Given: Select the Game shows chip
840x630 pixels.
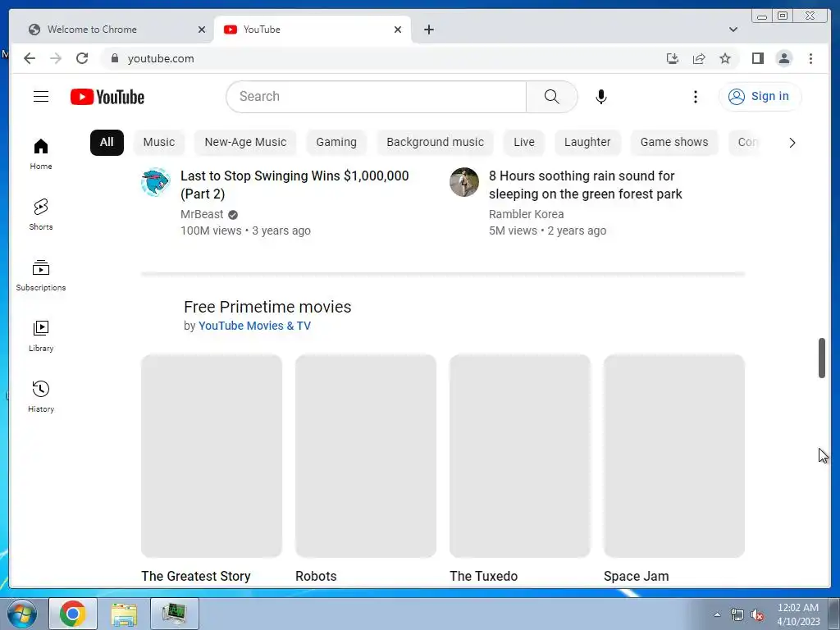Looking at the screenshot, I should (x=674, y=143).
